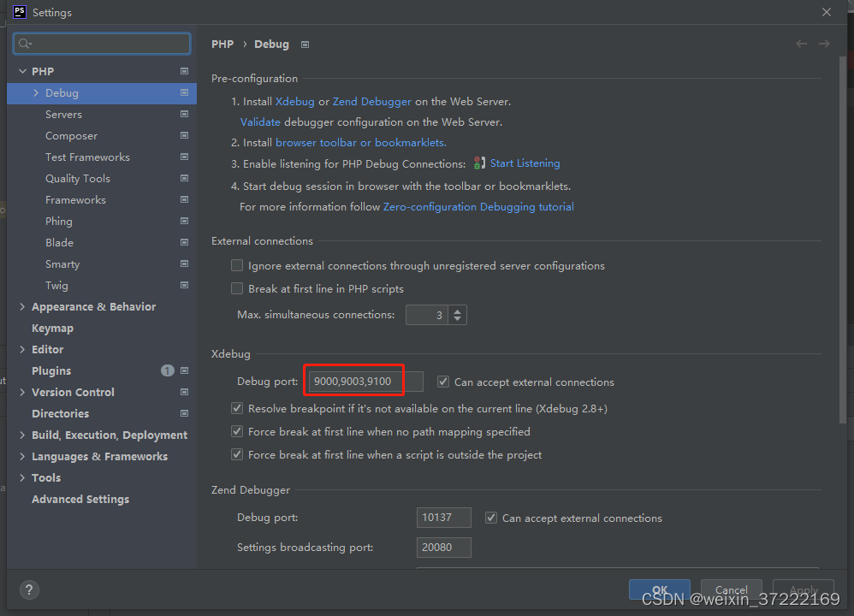Click project-level icon beside Phing row
Viewport: 854px width, 616px height.
184,221
